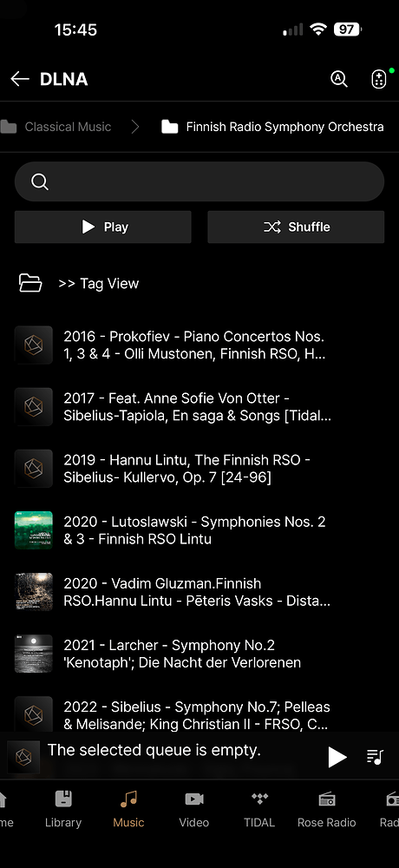Tap the back arrow next to DLNA
The height and width of the screenshot is (868, 399).
click(20, 79)
